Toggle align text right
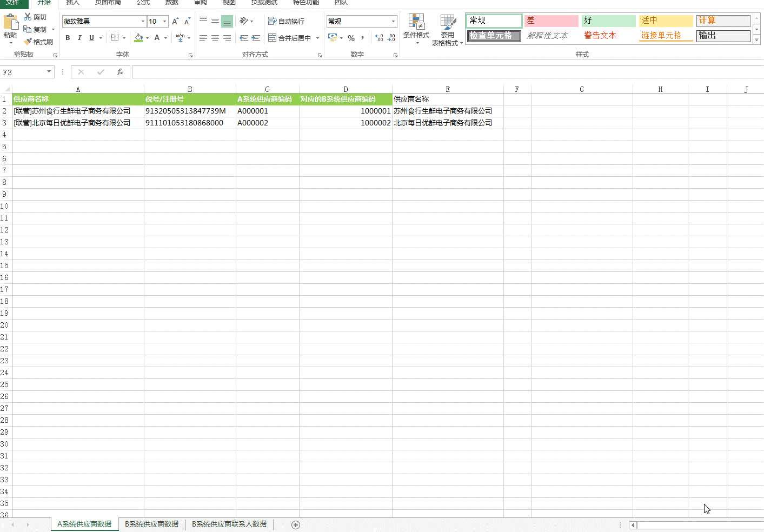764x532 pixels. coord(227,38)
